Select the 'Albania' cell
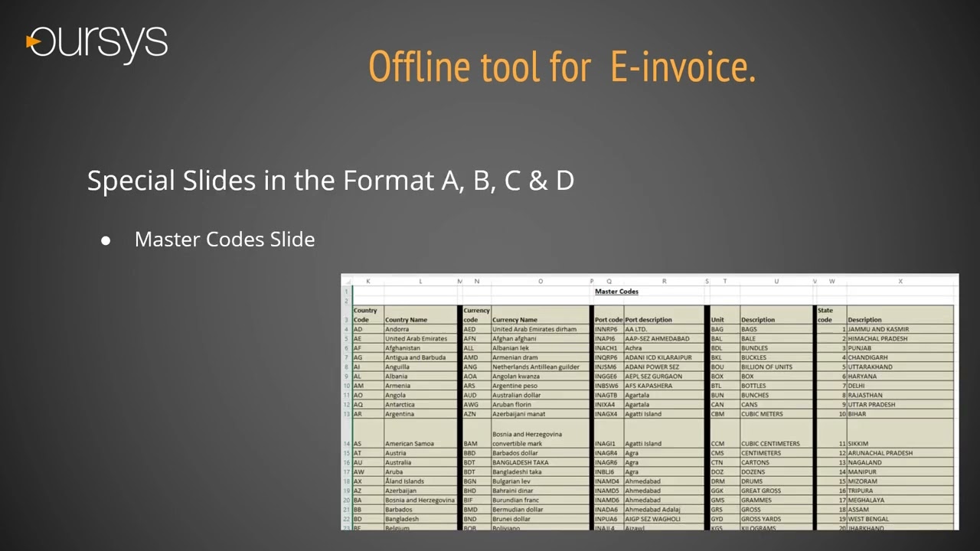The width and height of the screenshot is (980, 551). pos(420,377)
